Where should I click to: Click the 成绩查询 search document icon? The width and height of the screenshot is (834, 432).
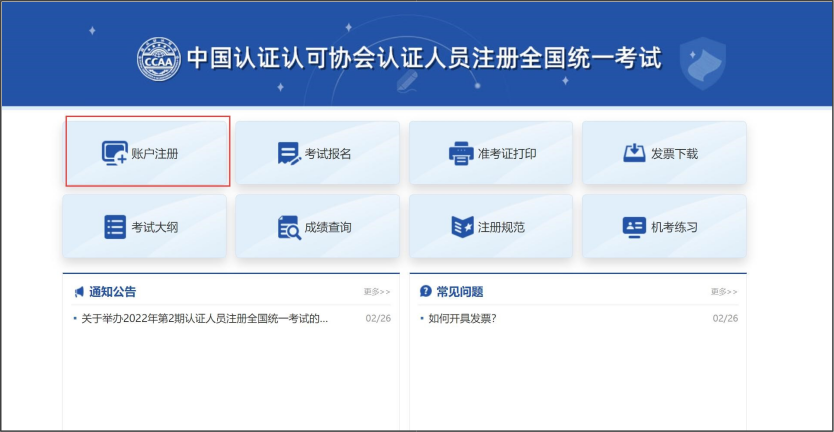click(x=289, y=228)
